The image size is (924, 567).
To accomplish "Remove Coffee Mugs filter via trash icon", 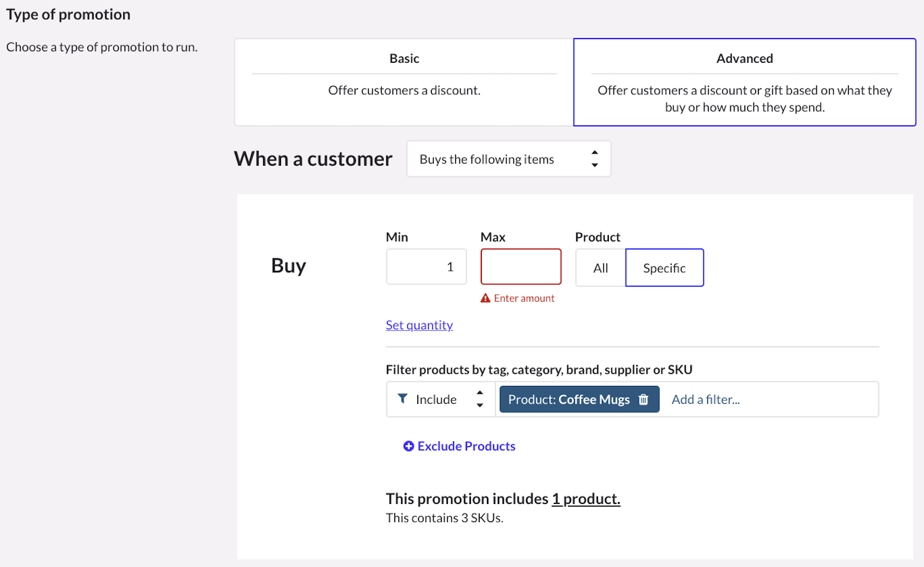I will click(x=644, y=399).
